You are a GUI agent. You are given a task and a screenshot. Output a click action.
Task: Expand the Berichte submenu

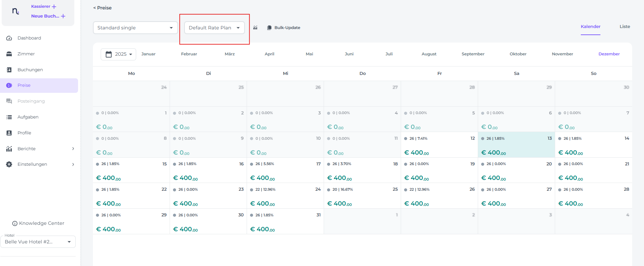click(73, 149)
